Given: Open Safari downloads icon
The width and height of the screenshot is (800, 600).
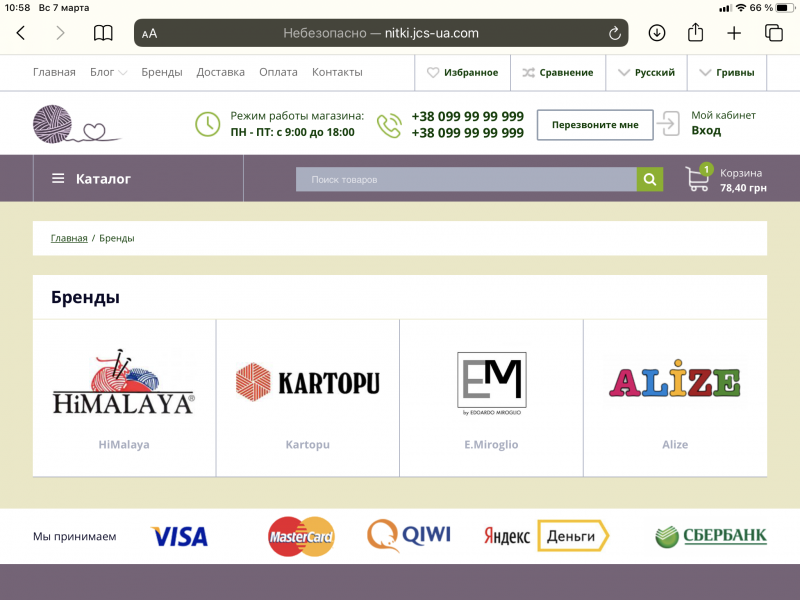Looking at the screenshot, I should 657,33.
